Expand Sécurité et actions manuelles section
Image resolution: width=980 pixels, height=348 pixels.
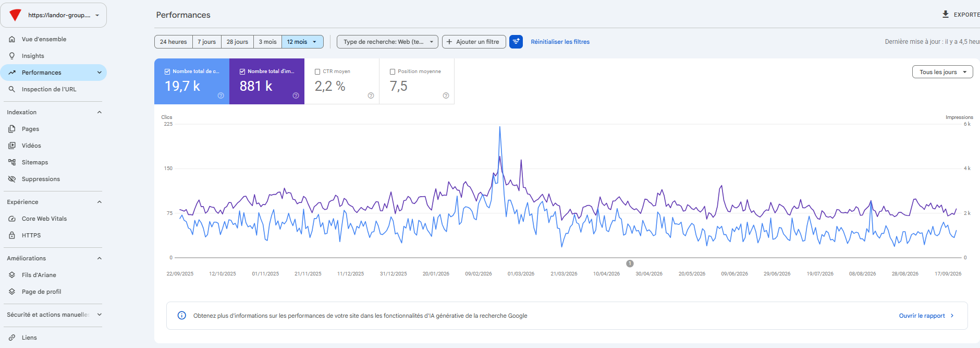click(100, 315)
